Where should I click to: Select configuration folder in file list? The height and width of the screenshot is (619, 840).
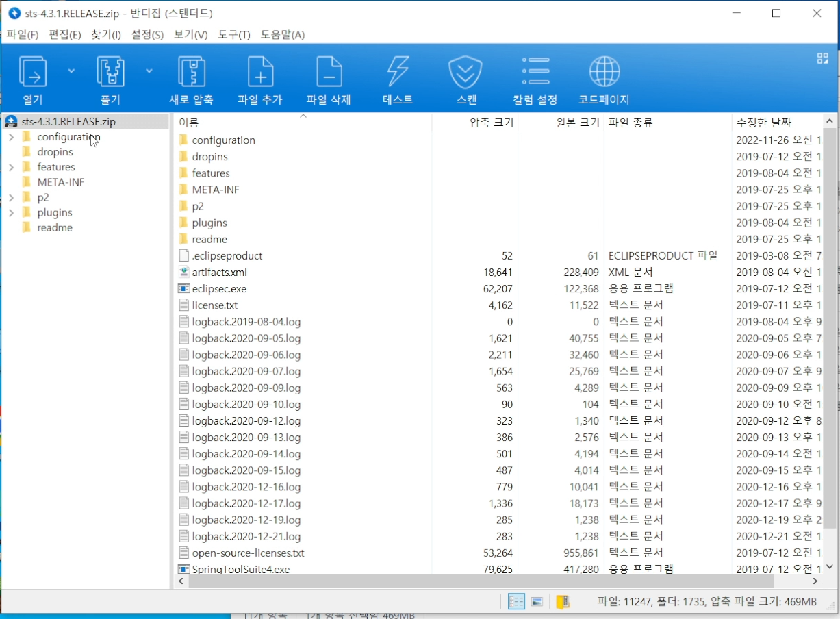[x=224, y=140]
